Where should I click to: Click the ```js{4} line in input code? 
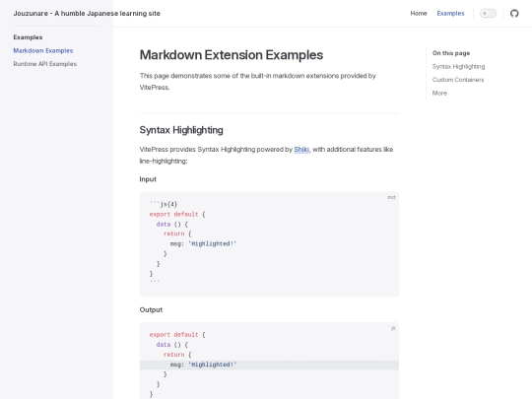point(164,204)
